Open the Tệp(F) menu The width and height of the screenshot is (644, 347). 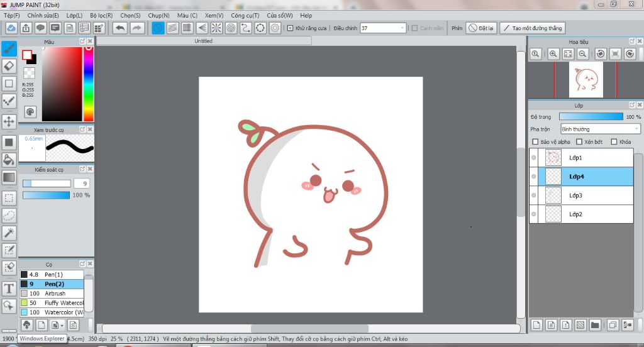(x=12, y=15)
